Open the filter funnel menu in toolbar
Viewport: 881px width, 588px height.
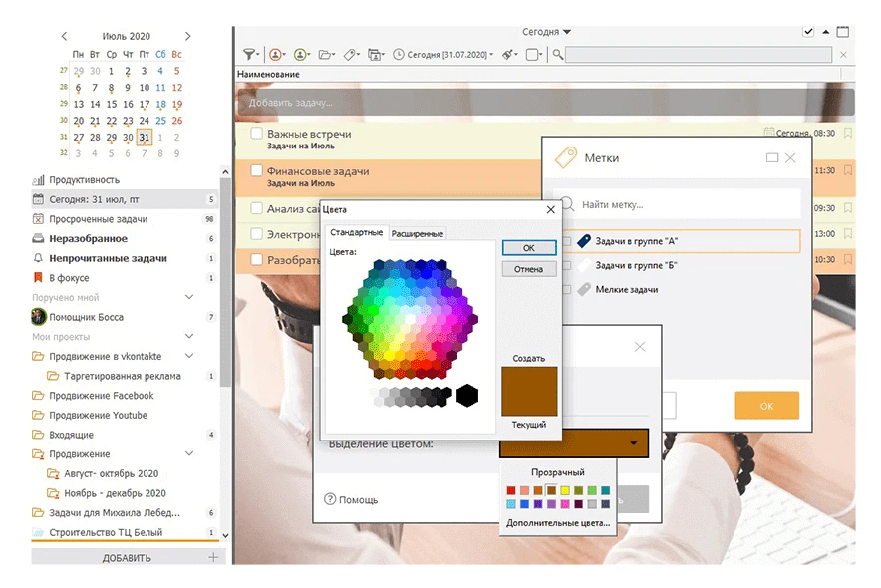251,55
